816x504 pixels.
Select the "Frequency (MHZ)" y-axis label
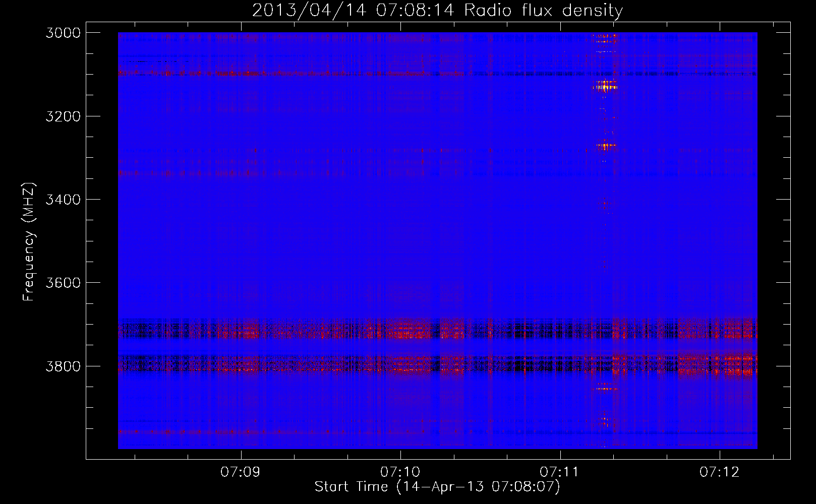tap(29, 242)
